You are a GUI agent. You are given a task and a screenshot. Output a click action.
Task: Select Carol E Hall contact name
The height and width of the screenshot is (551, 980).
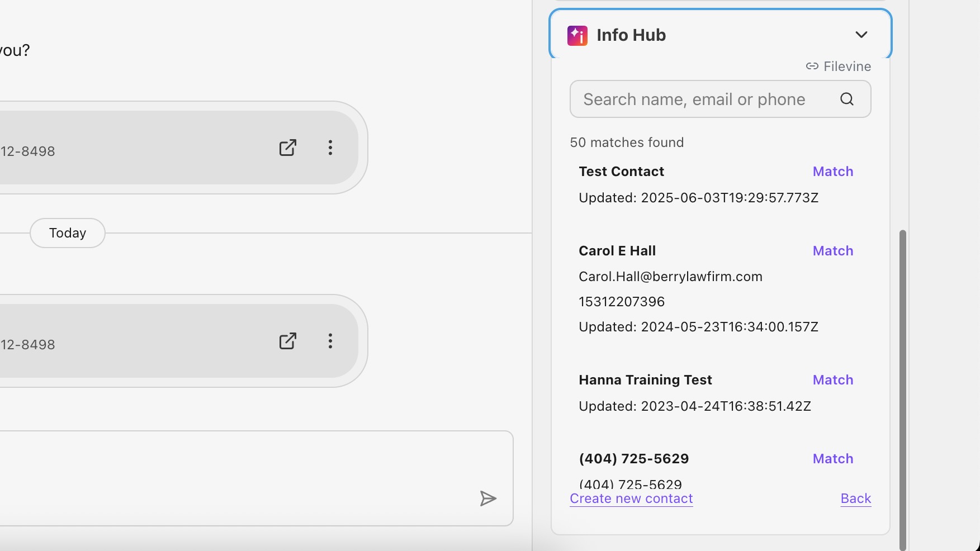(x=617, y=251)
